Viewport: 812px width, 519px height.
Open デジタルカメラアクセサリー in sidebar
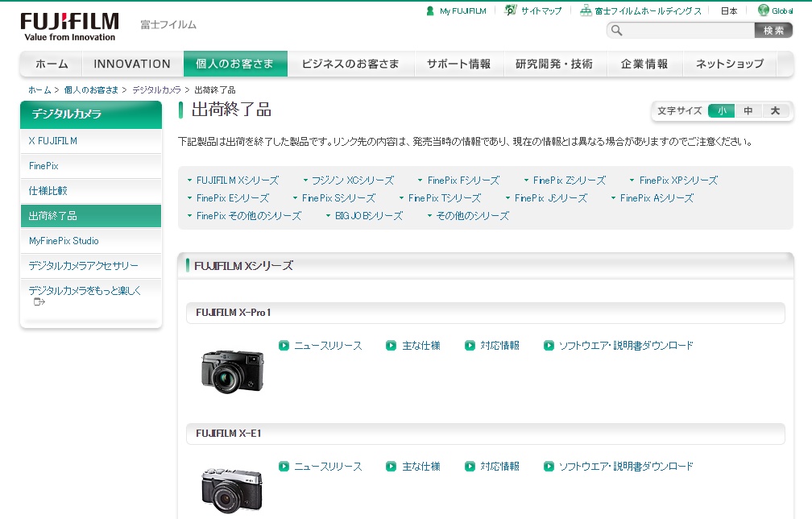[x=91, y=266]
